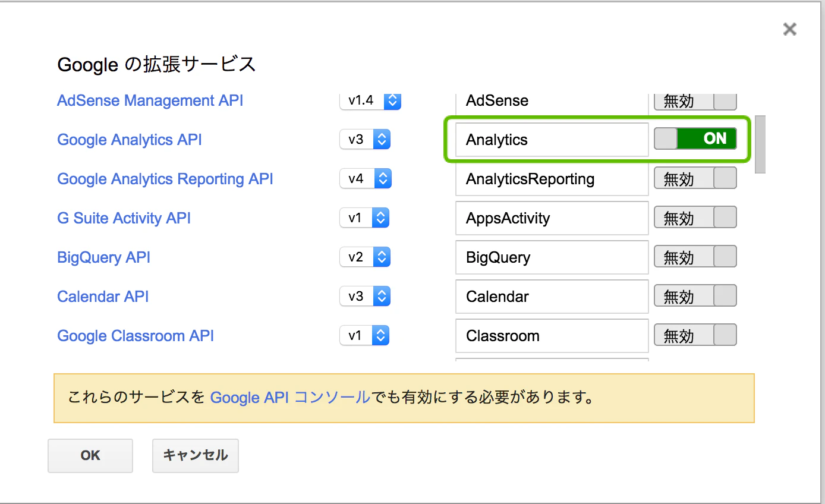This screenshot has height=504, width=825.
Task: Enable the Calendar service switch
Action: (695, 296)
